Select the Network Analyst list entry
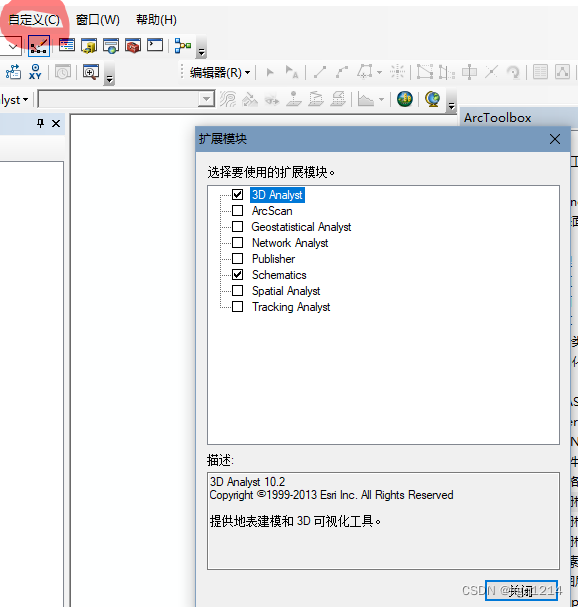This screenshot has width=578, height=607. point(290,243)
